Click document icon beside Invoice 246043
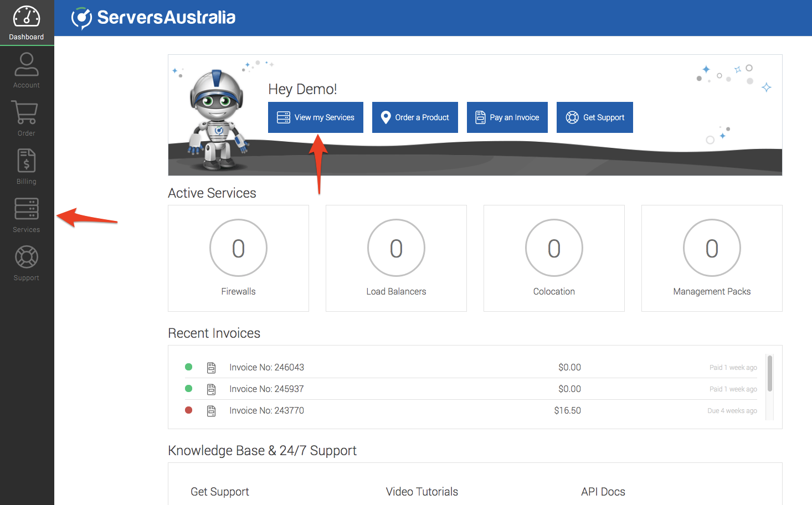812x505 pixels. pyautogui.click(x=211, y=368)
